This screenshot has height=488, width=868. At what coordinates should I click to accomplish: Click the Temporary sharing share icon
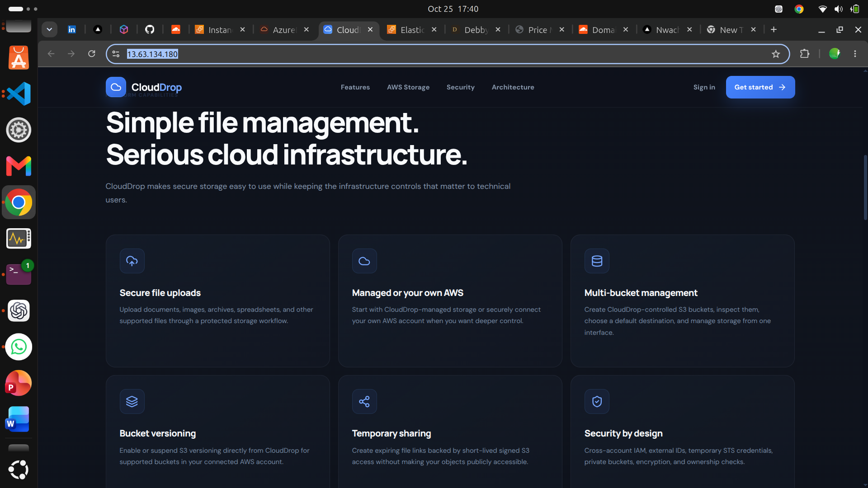tap(364, 401)
